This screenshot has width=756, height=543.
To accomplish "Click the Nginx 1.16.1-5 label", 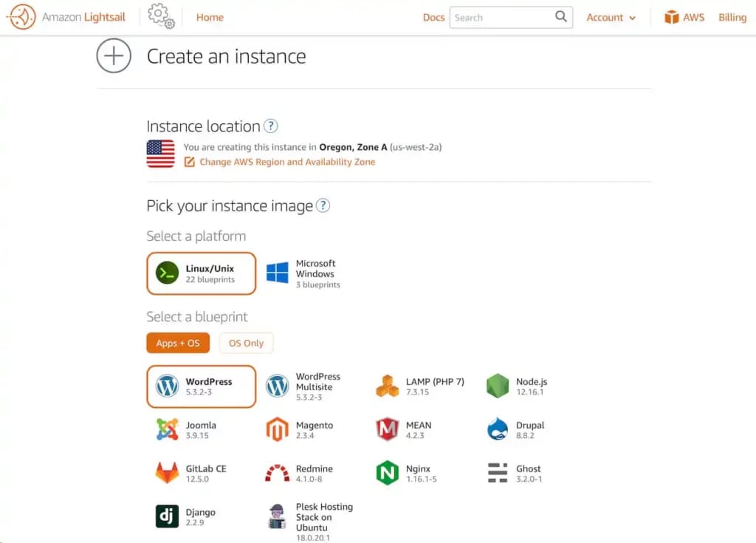I will coord(422,474).
